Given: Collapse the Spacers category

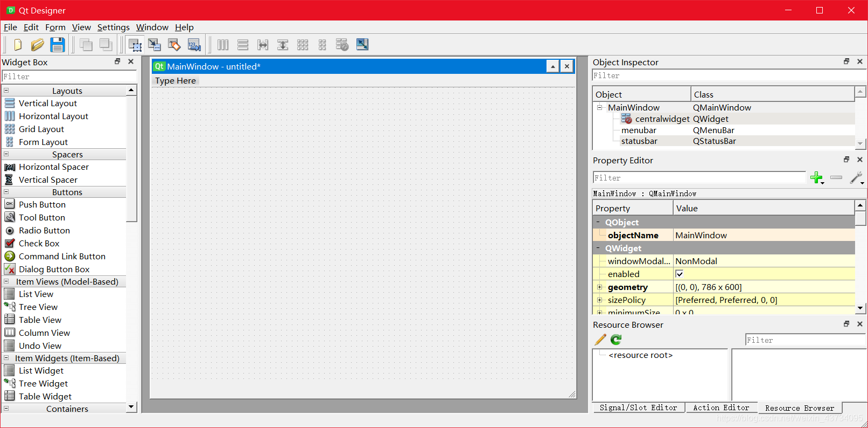Looking at the screenshot, I should pos(6,154).
